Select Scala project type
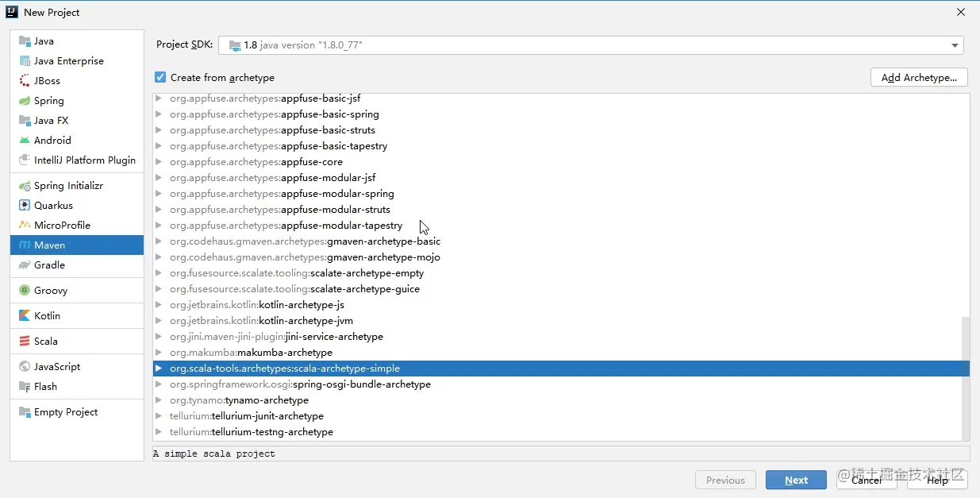Image resolution: width=980 pixels, height=498 pixels. click(77, 342)
